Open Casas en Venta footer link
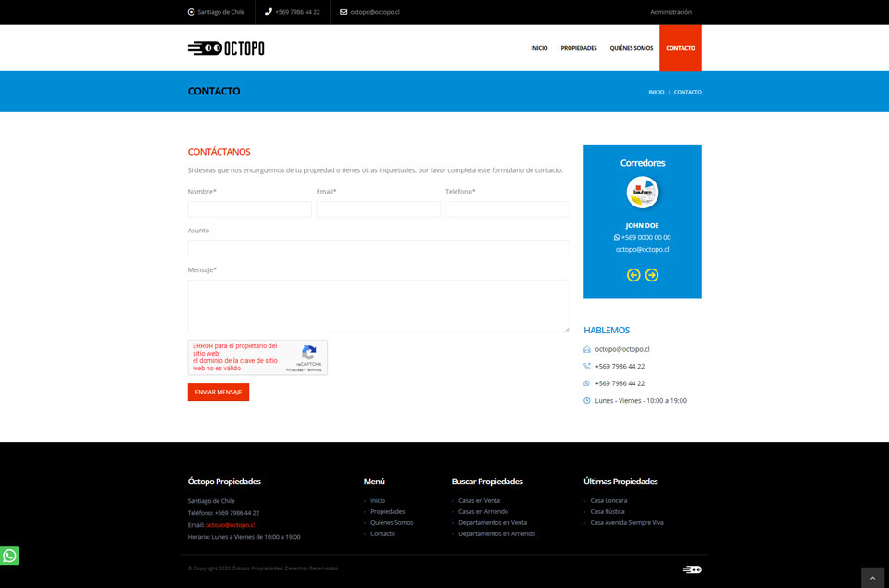This screenshot has width=889, height=588. pos(479,500)
